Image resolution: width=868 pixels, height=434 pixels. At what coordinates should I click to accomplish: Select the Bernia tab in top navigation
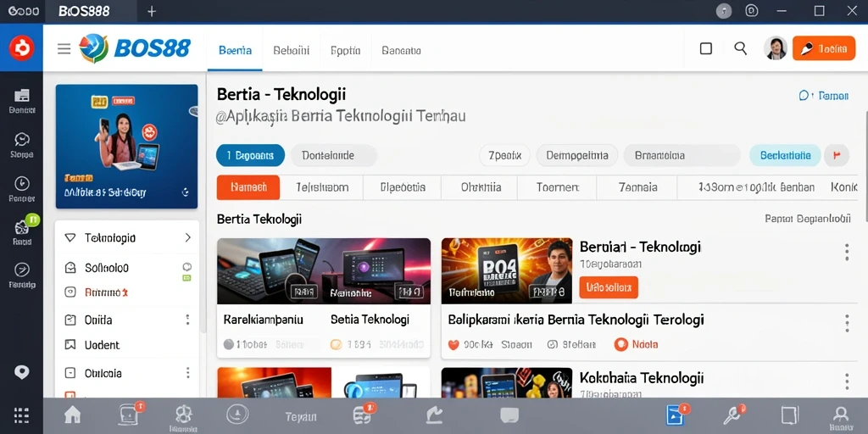(x=236, y=50)
